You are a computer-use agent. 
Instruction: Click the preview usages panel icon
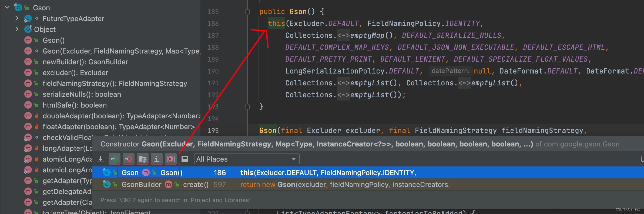coord(185,159)
